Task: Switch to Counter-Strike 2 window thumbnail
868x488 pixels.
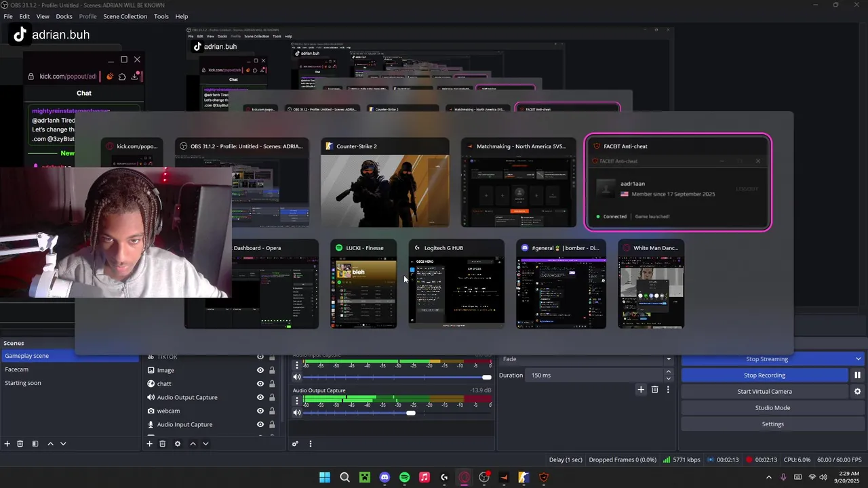Action: 384,183
